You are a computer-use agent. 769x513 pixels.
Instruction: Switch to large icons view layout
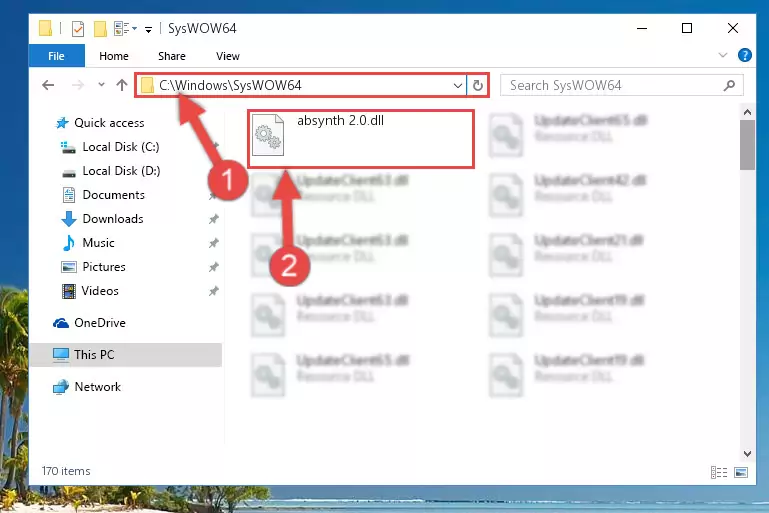[x=741, y=472]
